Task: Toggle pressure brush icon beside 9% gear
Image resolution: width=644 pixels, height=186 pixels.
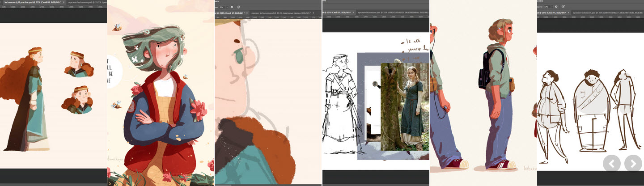Action: [x=238, y=7]
